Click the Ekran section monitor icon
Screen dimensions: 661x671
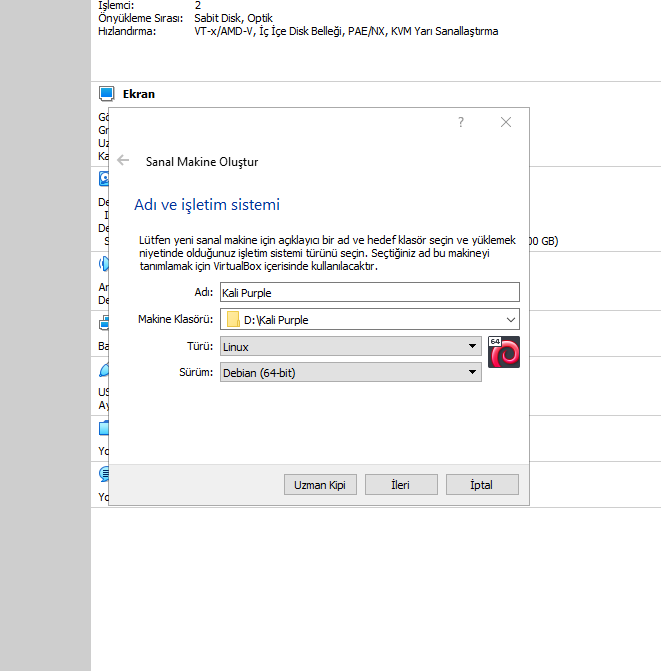pyautogui.click(x=106, y=94)
